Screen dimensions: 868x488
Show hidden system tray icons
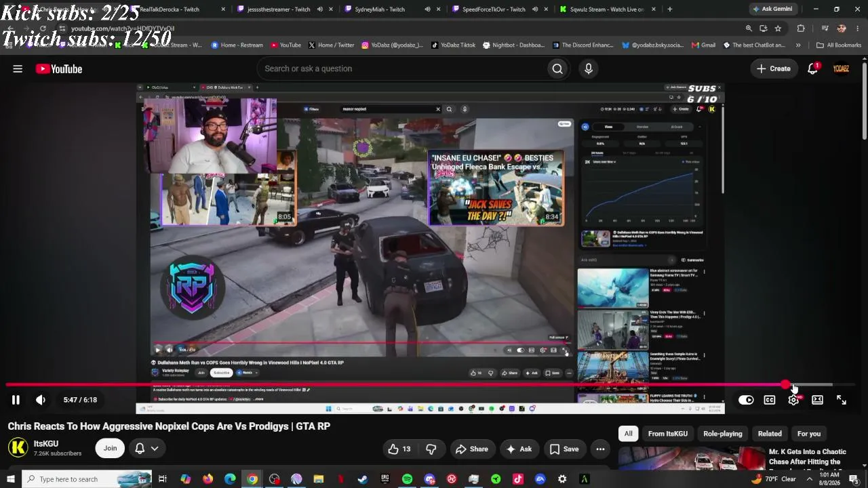point(809,479)
